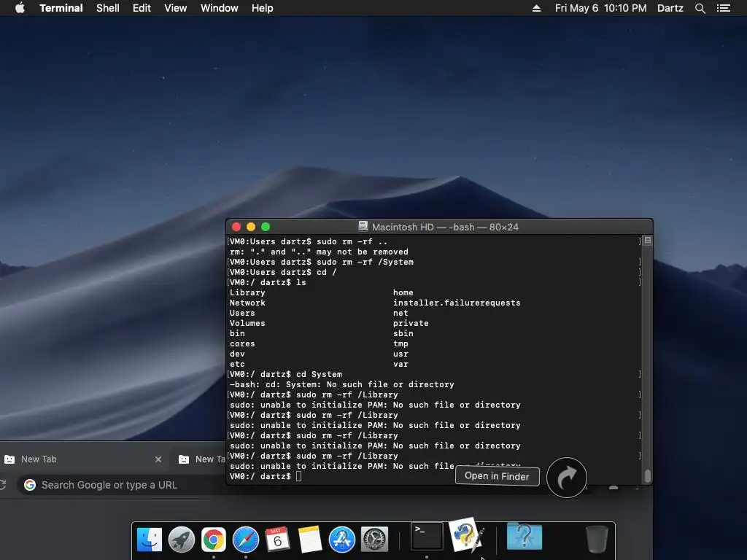The image size is (747, 560).
Task: Click 'cores' in the ls listing
Action: 242,344
